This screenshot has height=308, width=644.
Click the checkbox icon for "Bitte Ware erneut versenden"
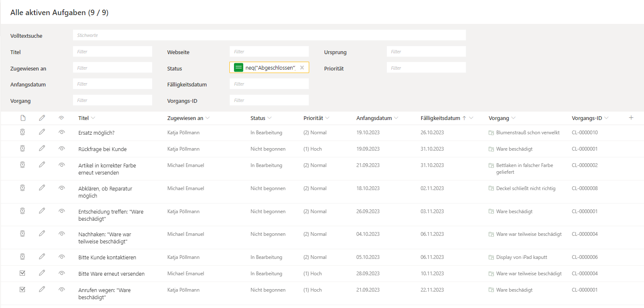pyautogui.click(x=23, y=273)
